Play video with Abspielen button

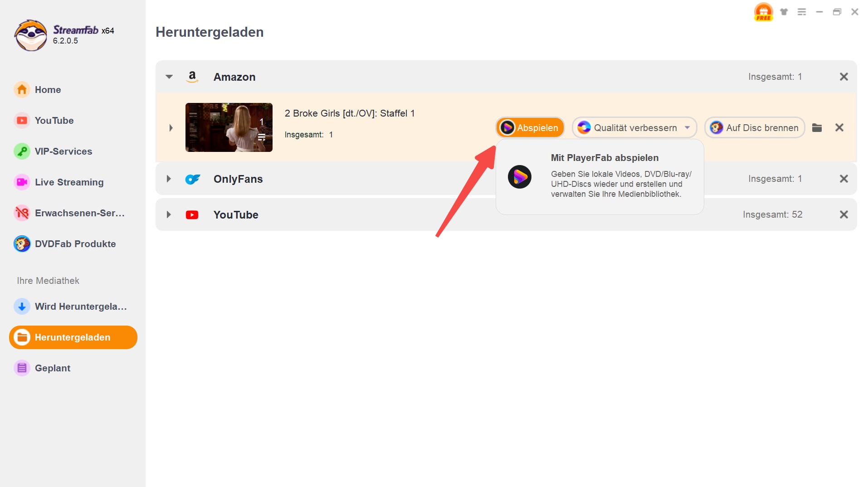coord(530,128)
